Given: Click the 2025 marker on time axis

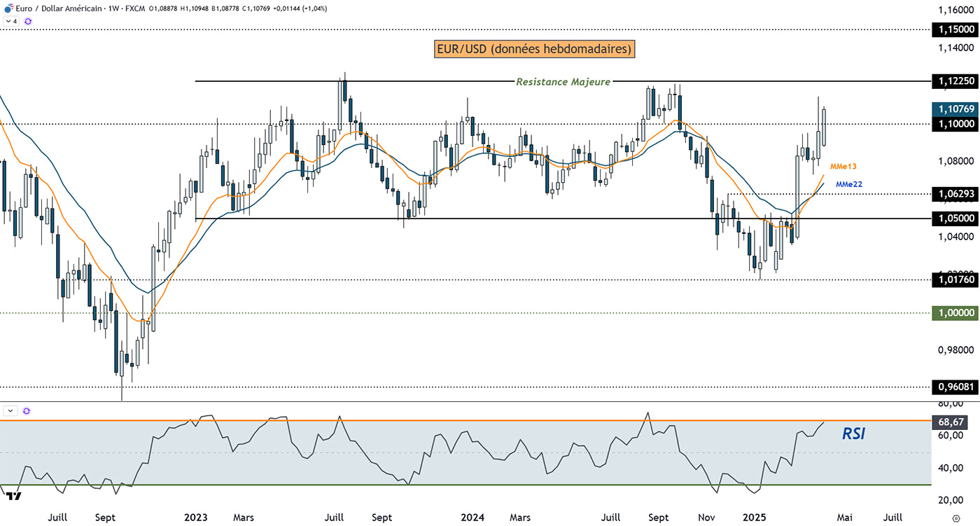Looking at the screenshot, I should (754, 518).
